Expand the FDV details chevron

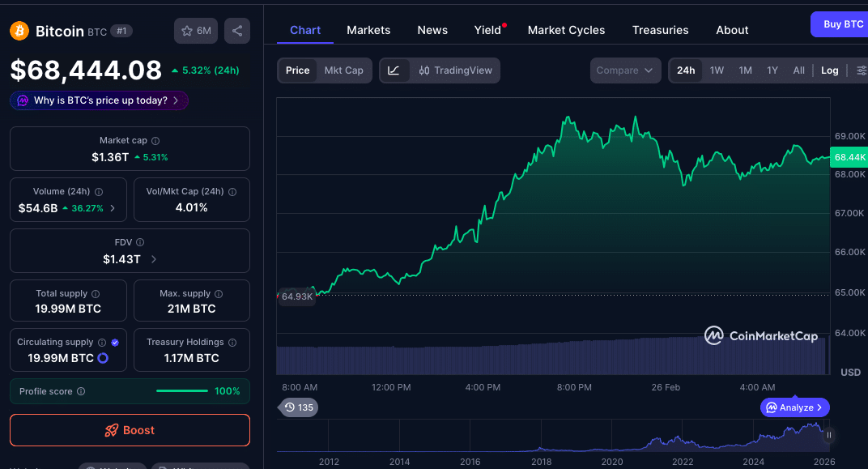153,259
